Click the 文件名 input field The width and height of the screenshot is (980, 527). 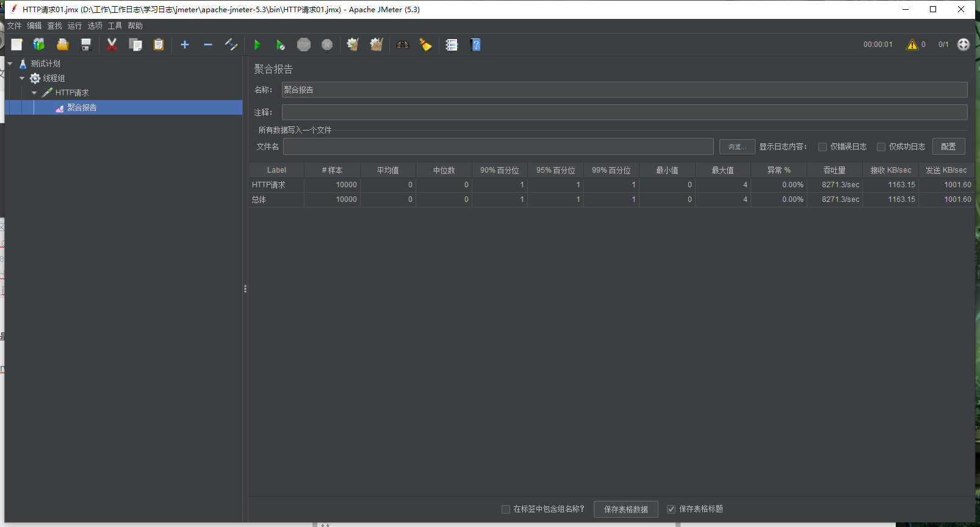tap(498, 146)
